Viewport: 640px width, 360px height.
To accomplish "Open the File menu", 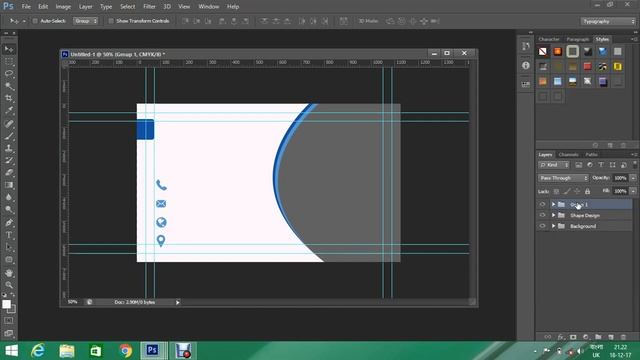I will (26, 7).
